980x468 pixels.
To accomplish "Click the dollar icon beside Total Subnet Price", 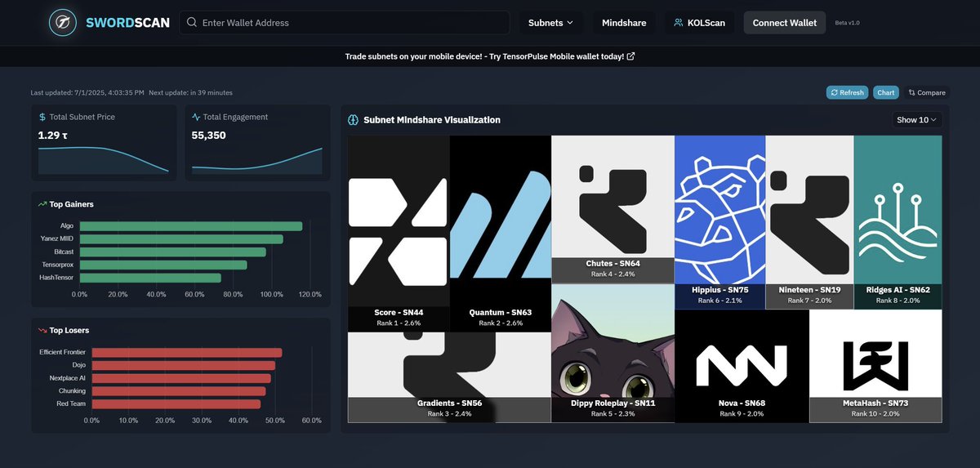I will click(42, 117).
